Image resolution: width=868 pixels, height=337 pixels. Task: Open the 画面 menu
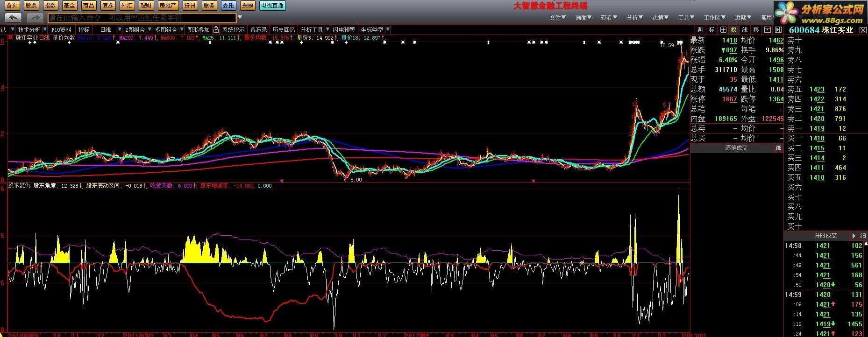click(583, 18)
